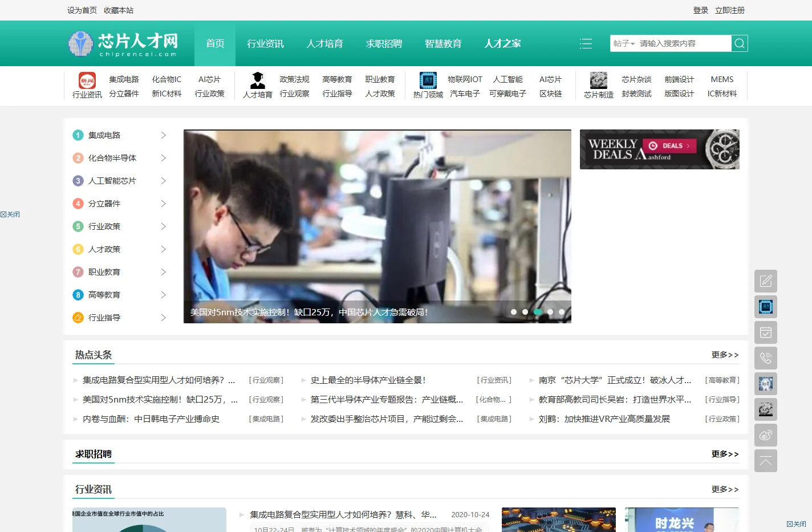
Task: Click the 前端设计 subcategory link
Action: (679, 79)
